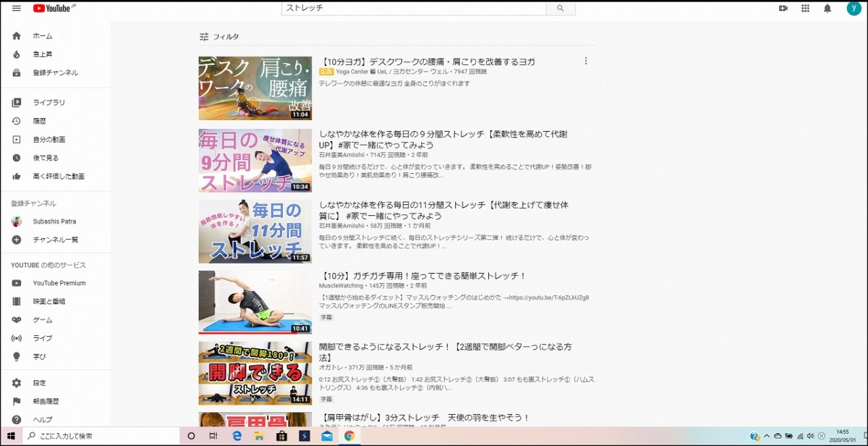
Task: Open the create video camera icon
Action: point(783,8)
